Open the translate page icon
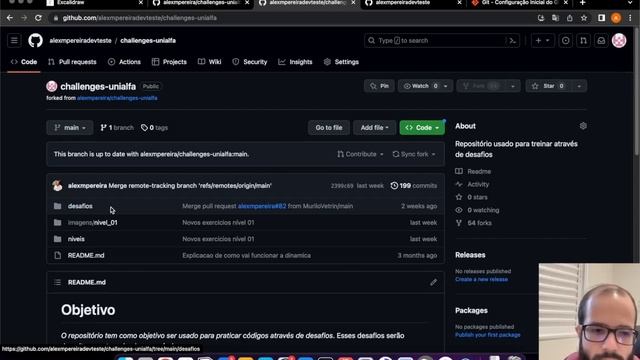Screen dimensions: 640x360 tap(555, 18)
